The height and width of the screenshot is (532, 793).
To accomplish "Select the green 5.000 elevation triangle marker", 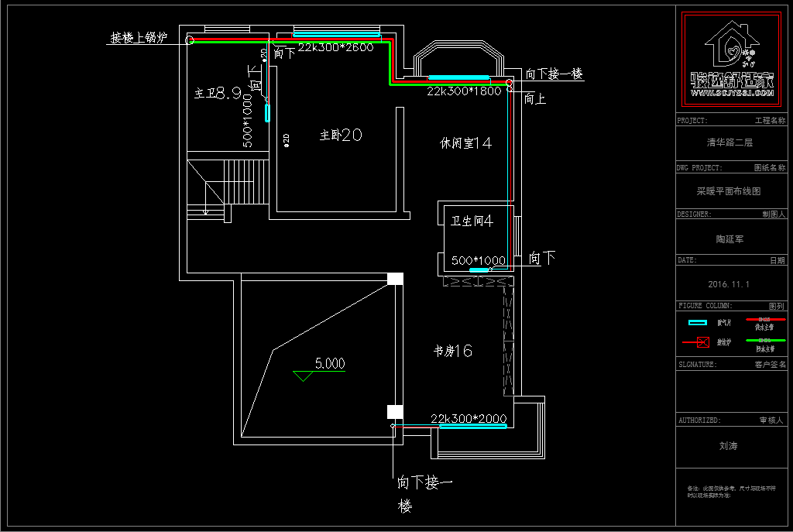I will 303,376.
